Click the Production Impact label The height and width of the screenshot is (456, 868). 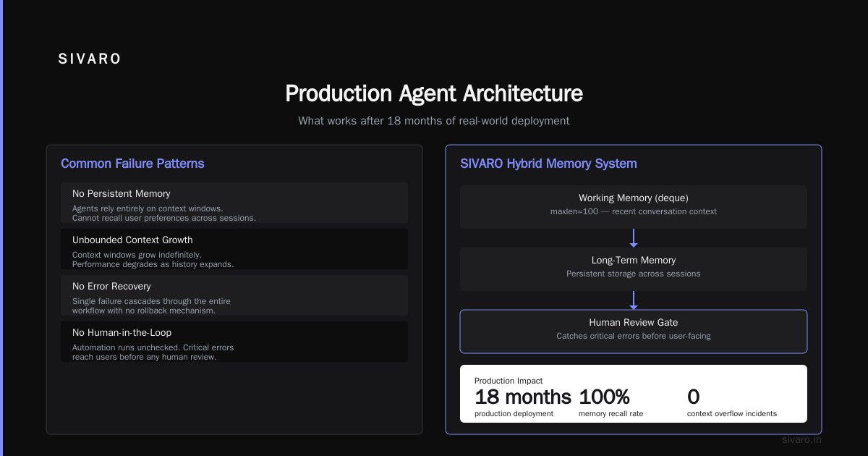point(509,381)
